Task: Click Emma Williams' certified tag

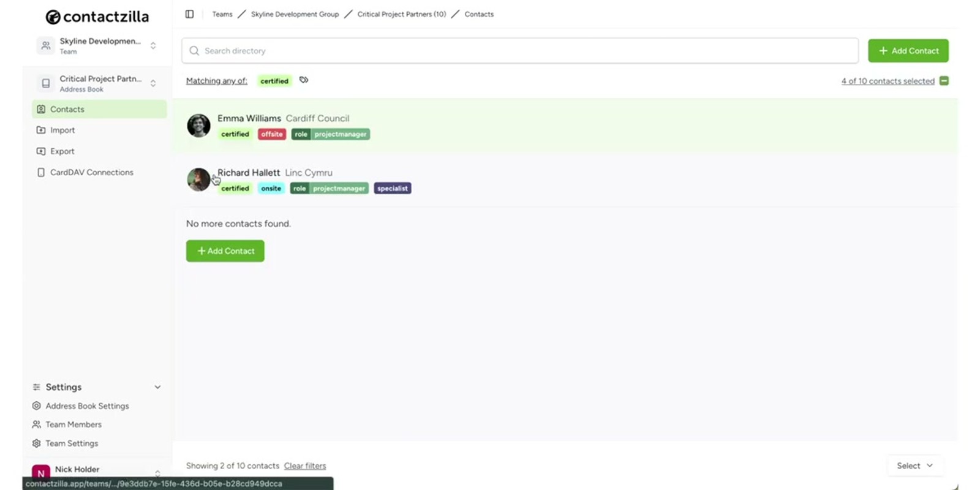Action: coord(235,134)
